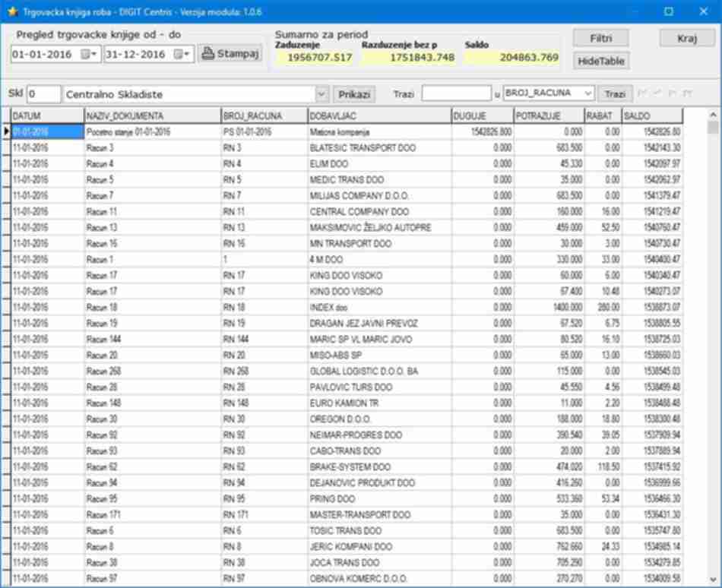Screen dimensions: 722x588
Task: Expand the Centralno Skladiste warehouse dropdown
Action: [x=321, y=94]
